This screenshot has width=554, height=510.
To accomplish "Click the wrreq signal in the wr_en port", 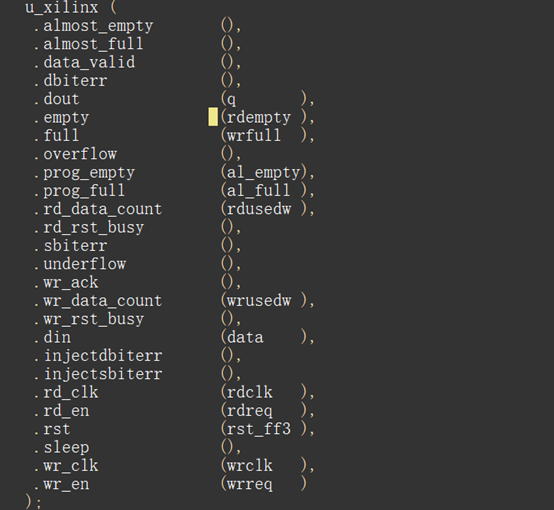I will point(250,485).
